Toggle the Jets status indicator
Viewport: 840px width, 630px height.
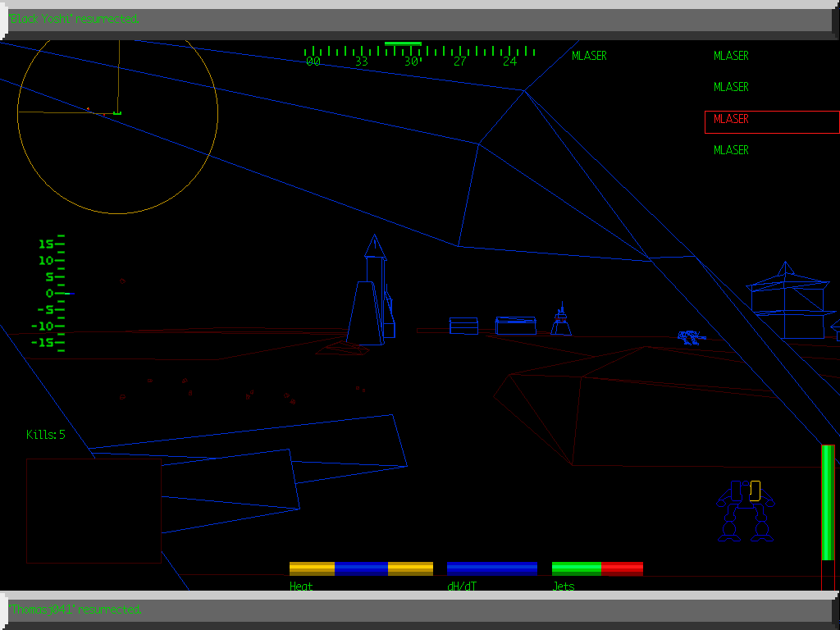pyautogui.click(x=597, y=567)
